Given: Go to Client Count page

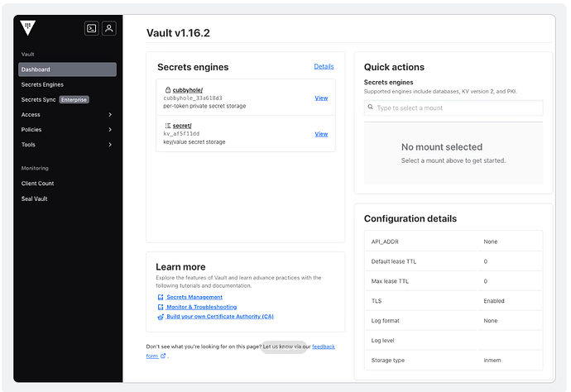Looking at the screenshot, I should point(37,184).
